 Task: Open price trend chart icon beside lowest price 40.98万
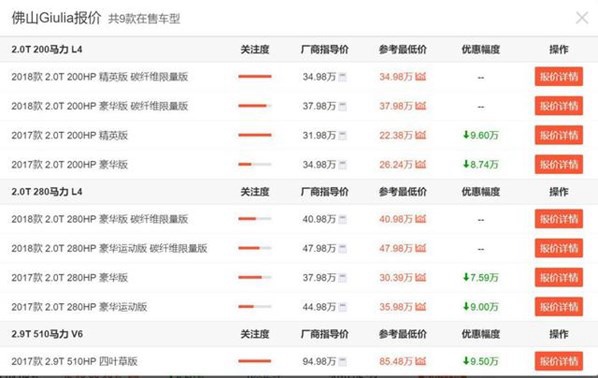(420, 219)
